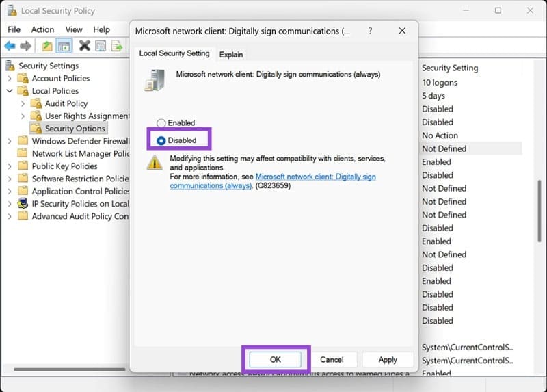Toggle the Show/Hide console tree icon
This screenshot has height=392, width=547.
[x=64, y=46]
